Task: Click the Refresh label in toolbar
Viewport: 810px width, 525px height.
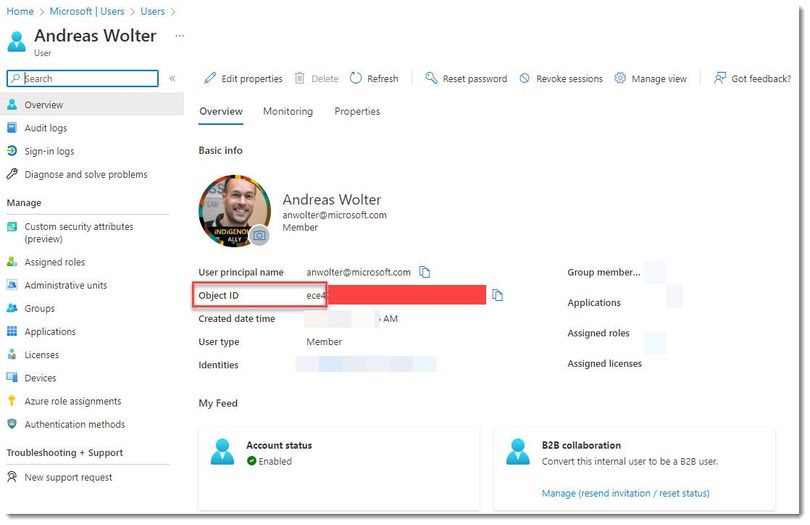Action: point(382,79)
